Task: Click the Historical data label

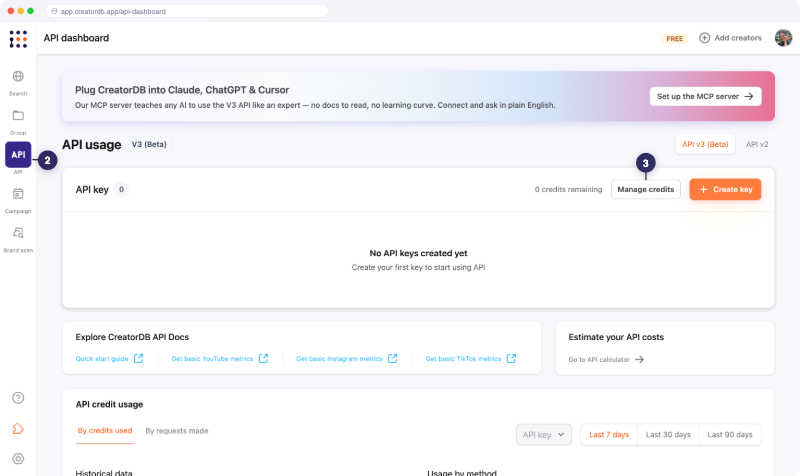Action: 104,473
